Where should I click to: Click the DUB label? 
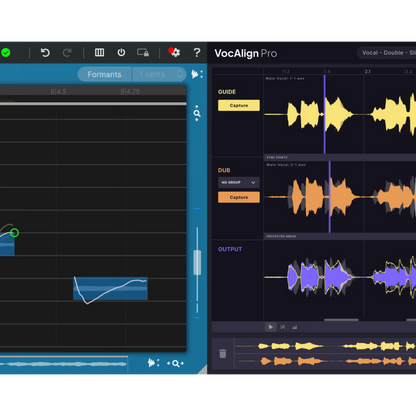(224, 170)
